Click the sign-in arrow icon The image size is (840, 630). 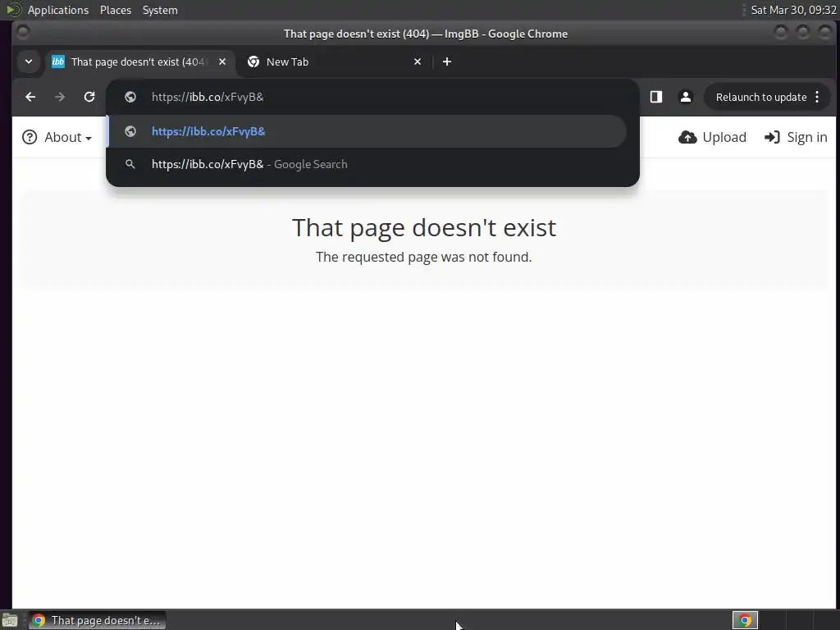click(772, 137)
